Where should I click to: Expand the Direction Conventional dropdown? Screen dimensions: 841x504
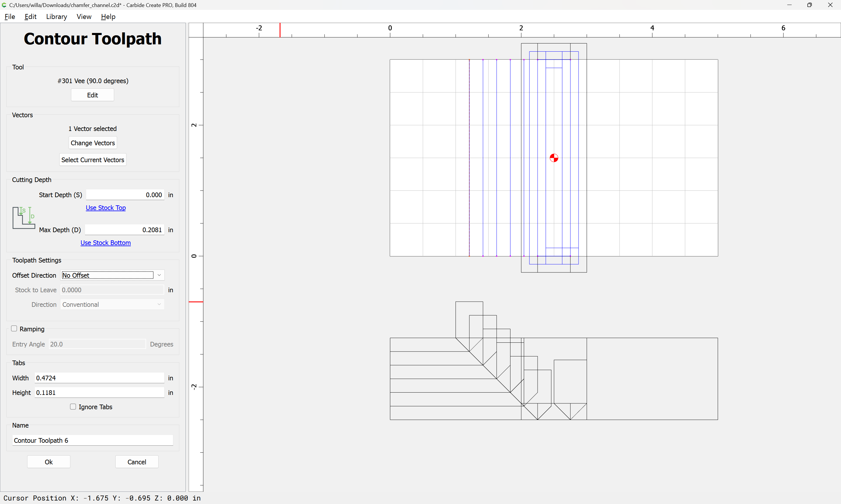point(112,304)
